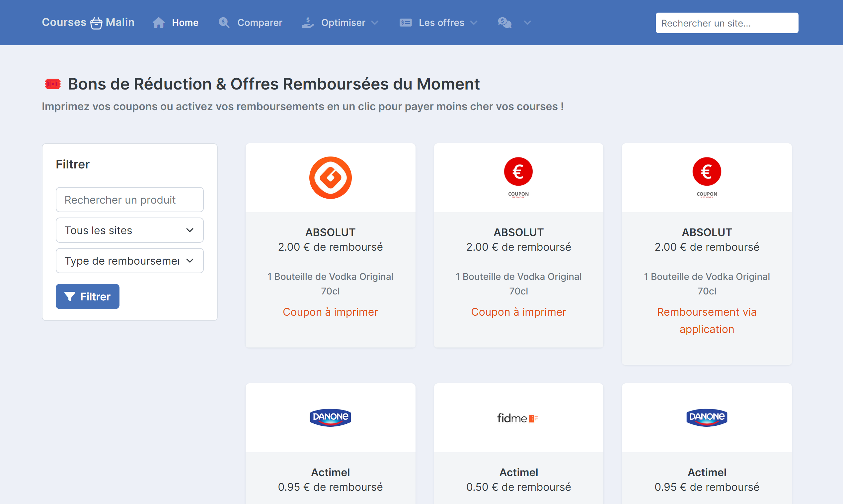Viewport: 843px width, 504px height.
Task: Click the Les offres card icon
Action: coord(406,23)
